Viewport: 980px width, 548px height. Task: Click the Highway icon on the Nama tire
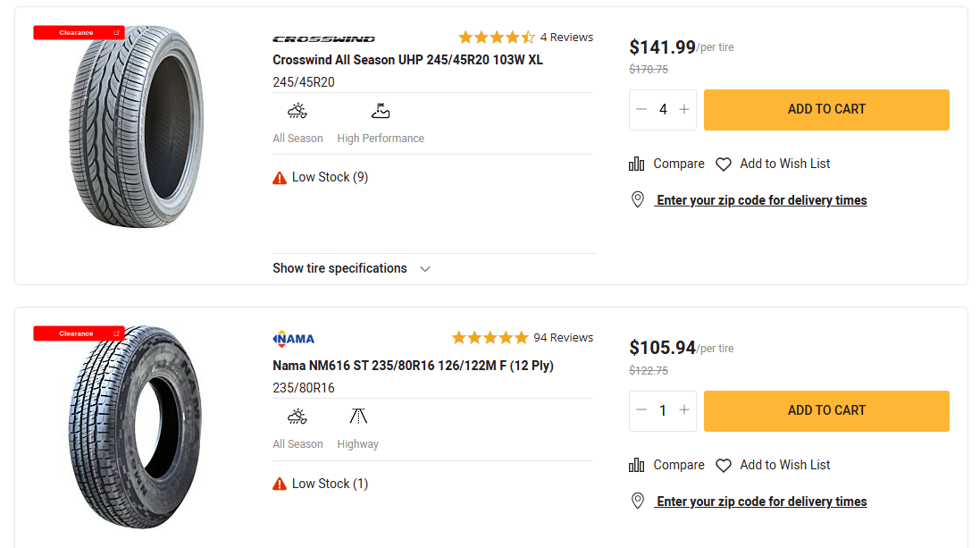point(358,417)
